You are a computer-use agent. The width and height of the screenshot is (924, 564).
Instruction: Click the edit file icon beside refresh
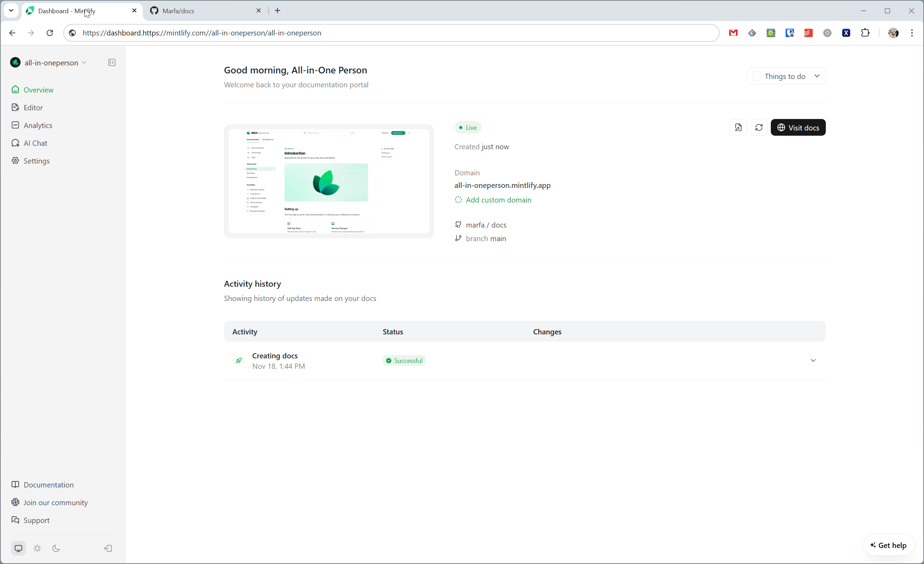738,127
